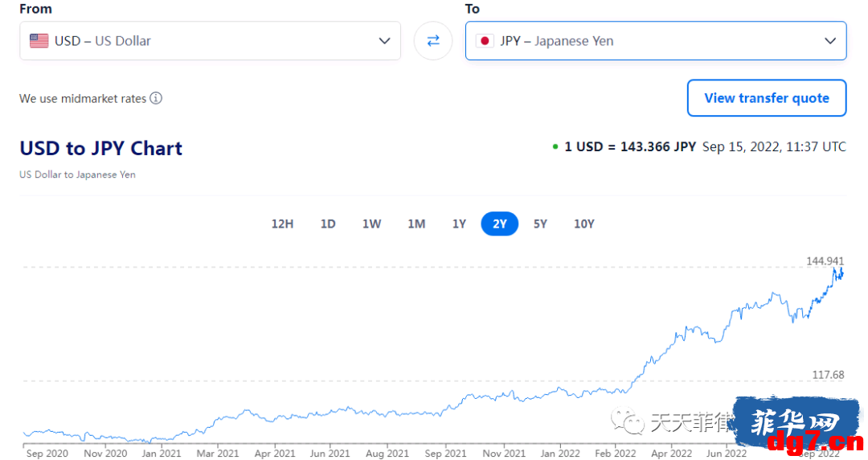Switch chart to 10Y range
The height and width of the screenshot is (460, 868).
584,224
